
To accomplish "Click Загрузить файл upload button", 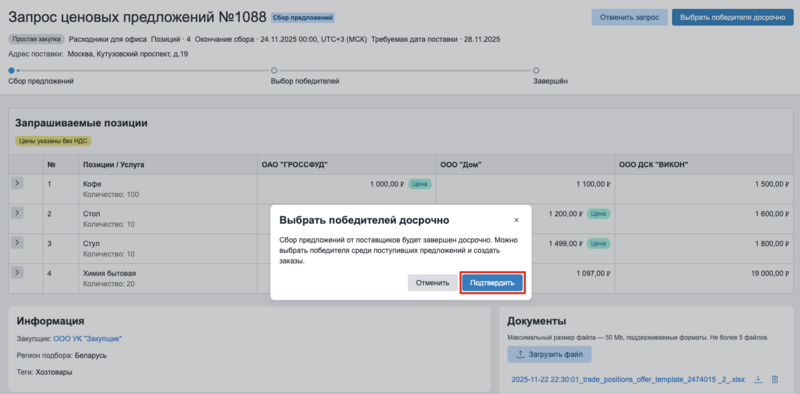I will pyautogui.click(x=549, y=354).
